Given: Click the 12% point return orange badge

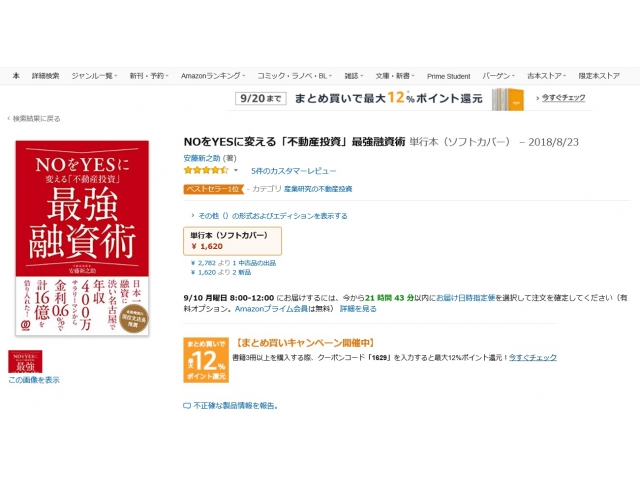Looking at the screenshot, I should 206,360.
